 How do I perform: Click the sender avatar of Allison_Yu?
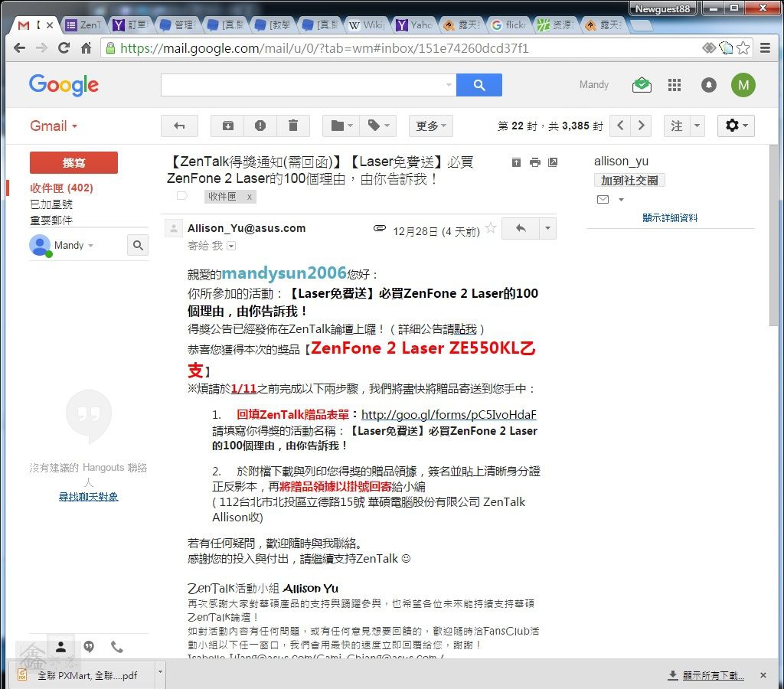pos(174,228)
